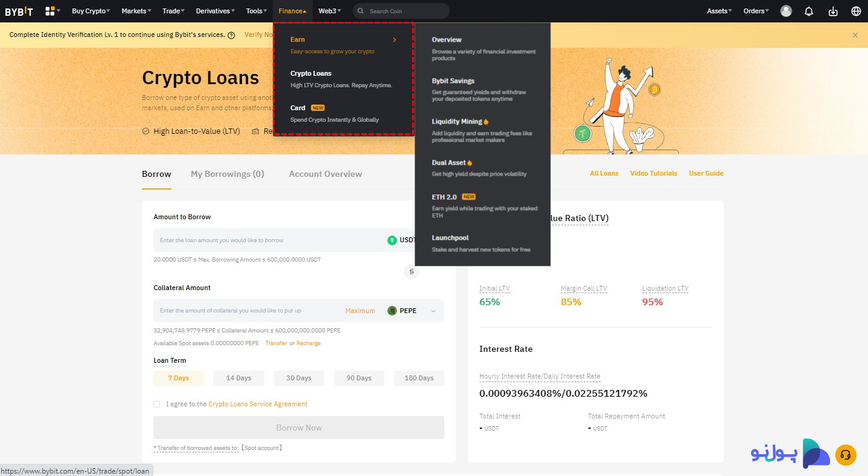868x476 pixels.
Task: Click the Liquidation LTV label
Action: point(666,289)
